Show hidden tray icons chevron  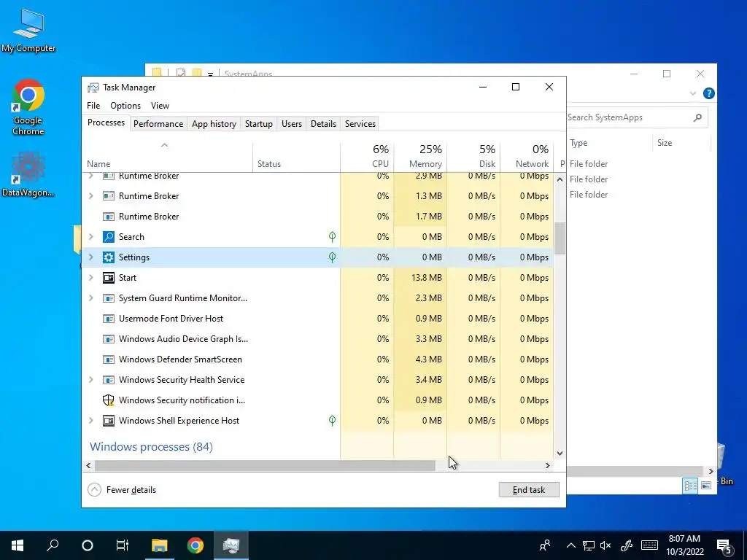pyautogui.click(x=570, y=545)
